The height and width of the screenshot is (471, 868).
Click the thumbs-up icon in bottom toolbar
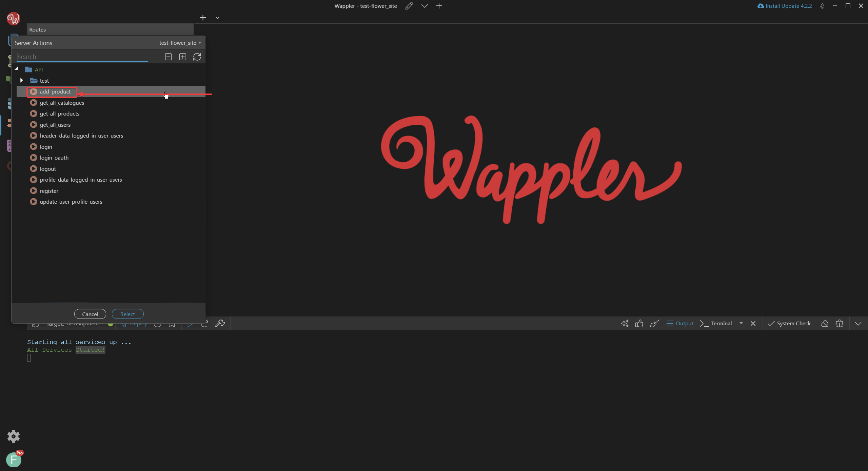coord(639,324)
